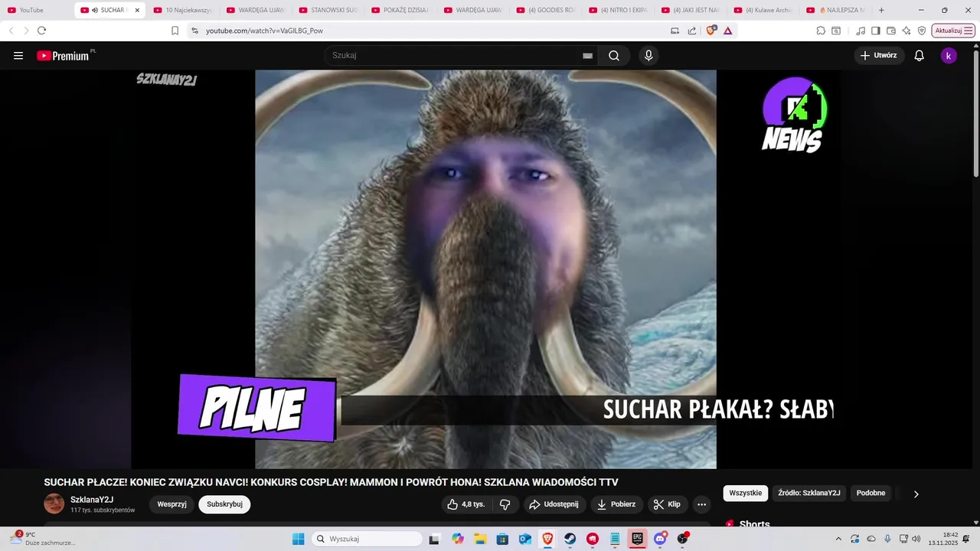The height and width of the screenshot is (551, 980).
Task: Open Steam from the taskbar
Action: point(570,539)
